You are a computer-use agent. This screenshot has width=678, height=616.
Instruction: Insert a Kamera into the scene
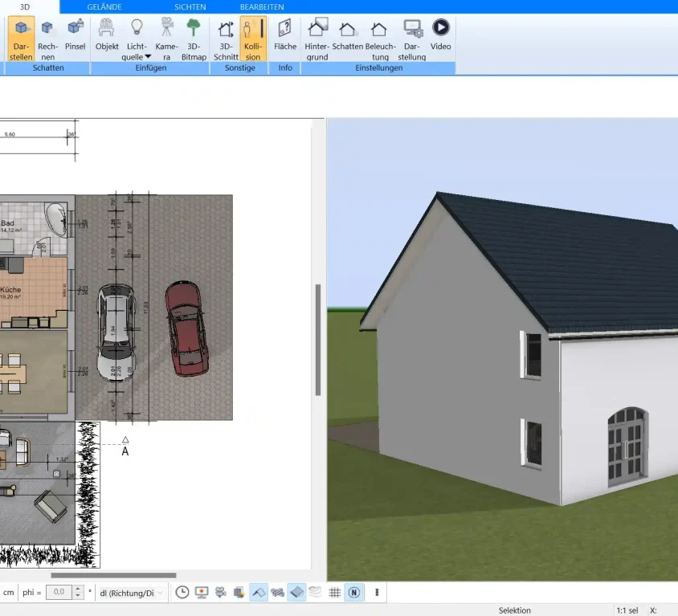[x=166, y=39]
